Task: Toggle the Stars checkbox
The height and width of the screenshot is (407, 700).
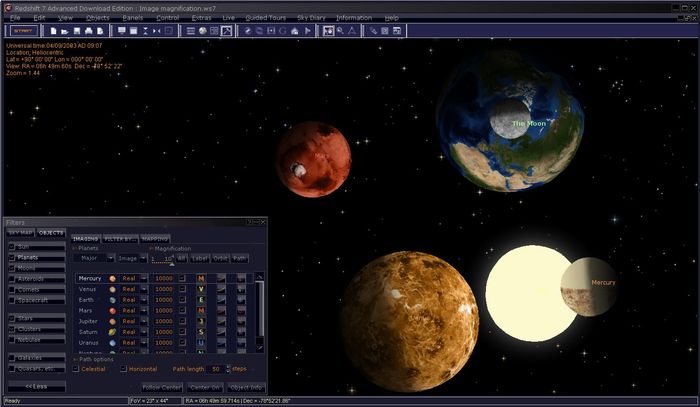Action: pos(12,318)
